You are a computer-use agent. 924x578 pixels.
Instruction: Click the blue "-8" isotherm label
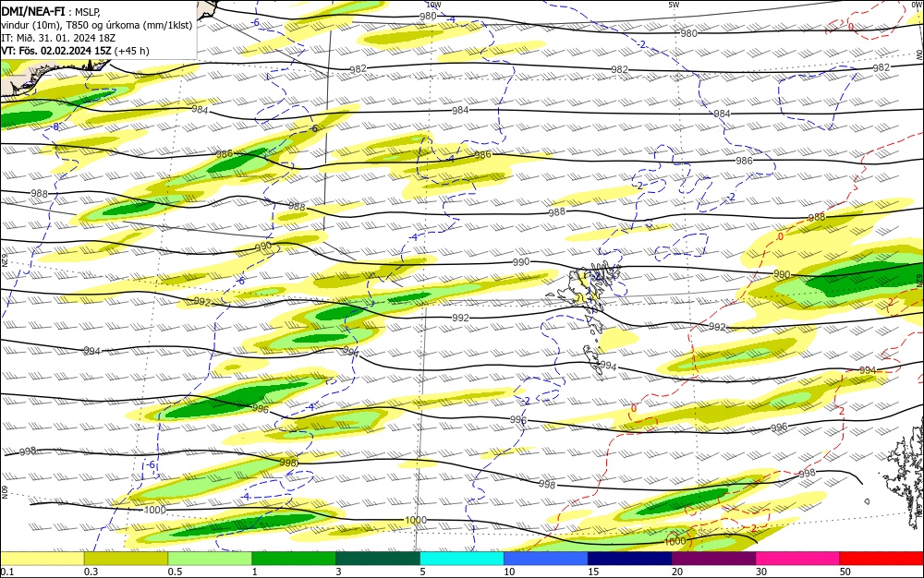[x=55, y=127]
